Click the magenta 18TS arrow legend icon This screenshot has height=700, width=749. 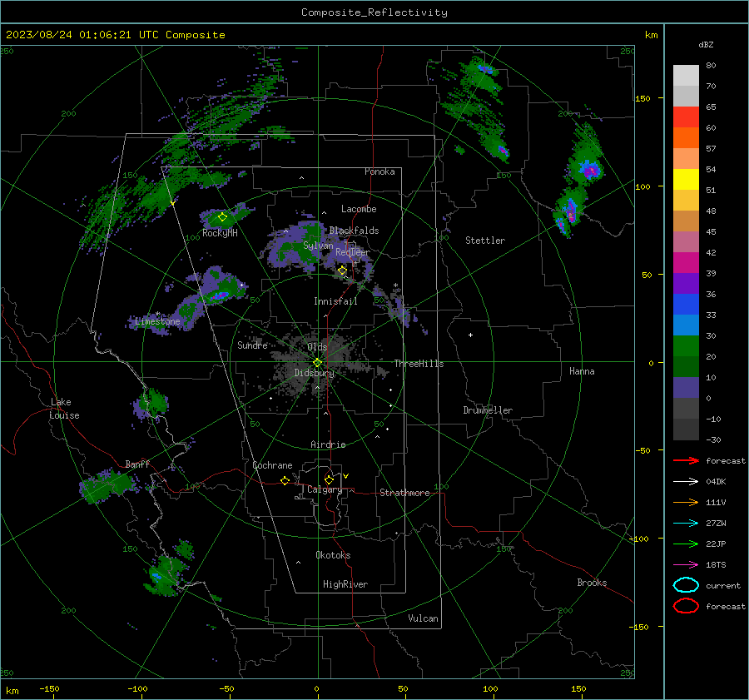(686, 565)
